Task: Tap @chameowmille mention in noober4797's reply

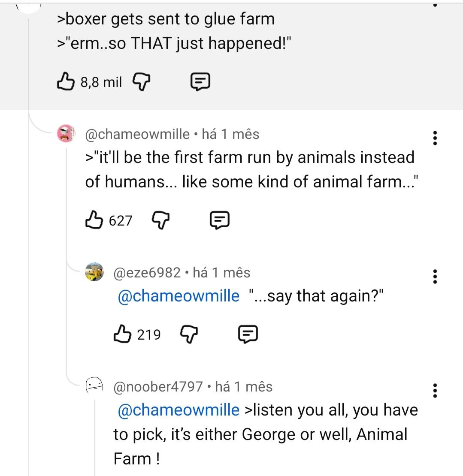Action: coord(178,410)
